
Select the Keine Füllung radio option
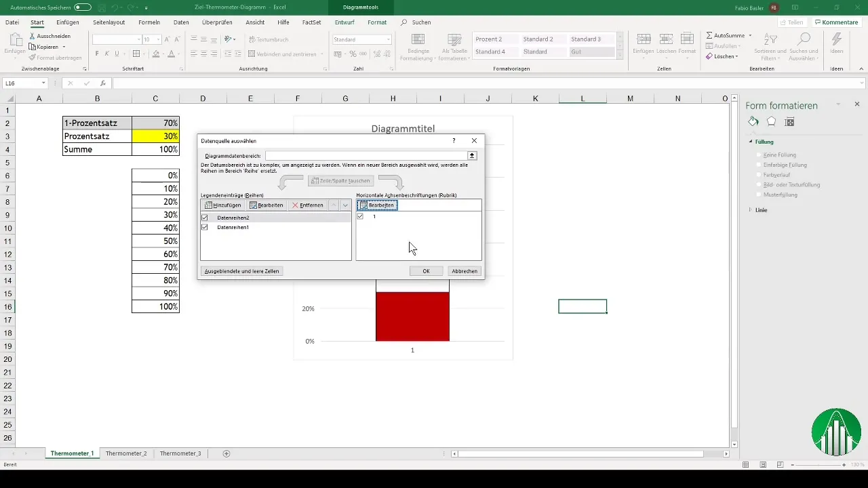coord(759,155)
